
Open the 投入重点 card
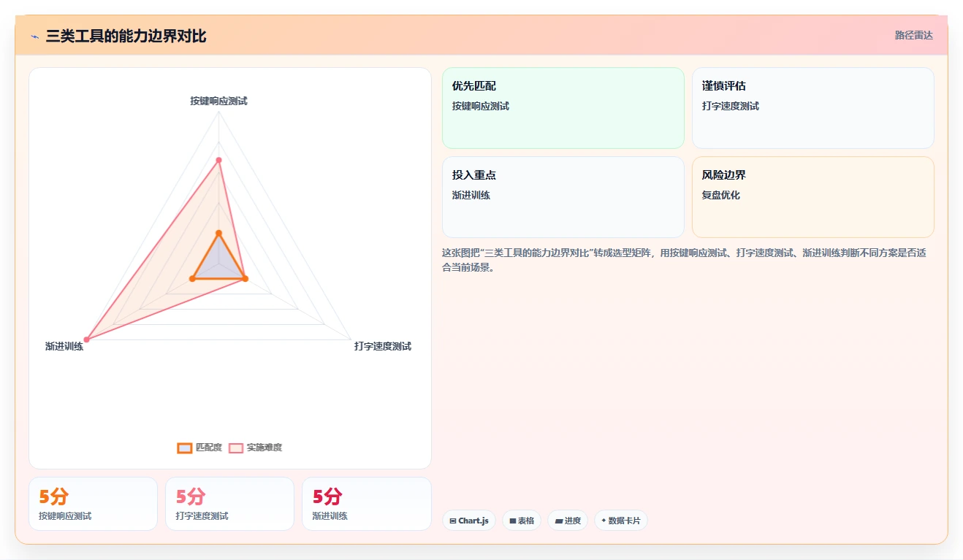tap(563, 197)
